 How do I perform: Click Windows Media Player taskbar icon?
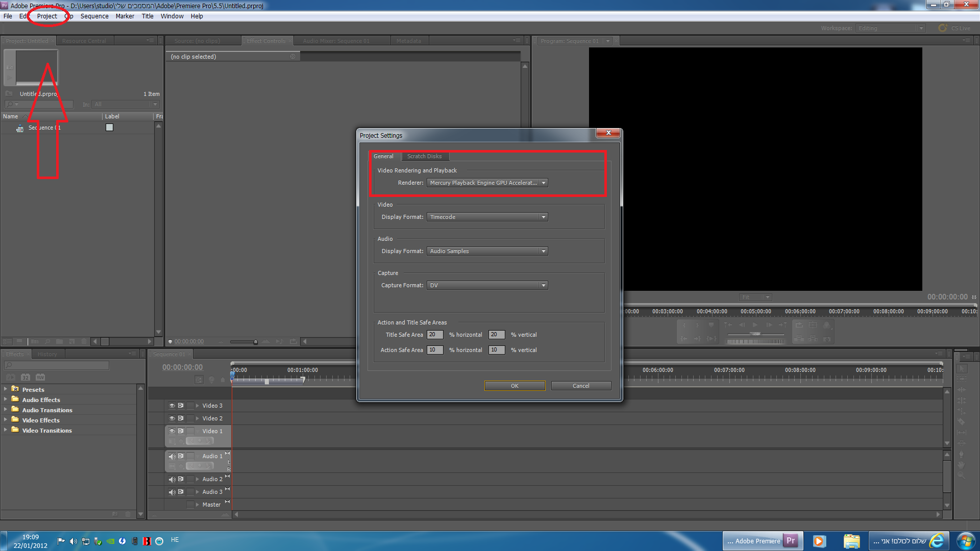pyautogui.click(x=819, y=541)
